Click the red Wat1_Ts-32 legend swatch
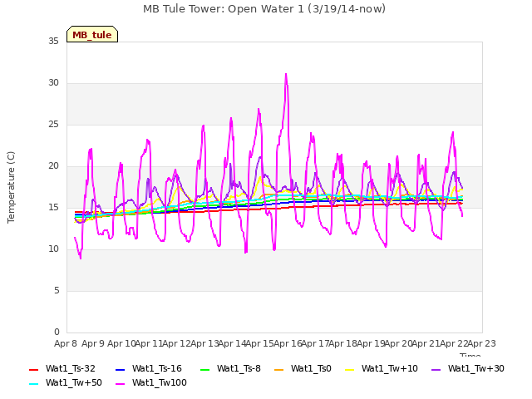 point(34,369)
